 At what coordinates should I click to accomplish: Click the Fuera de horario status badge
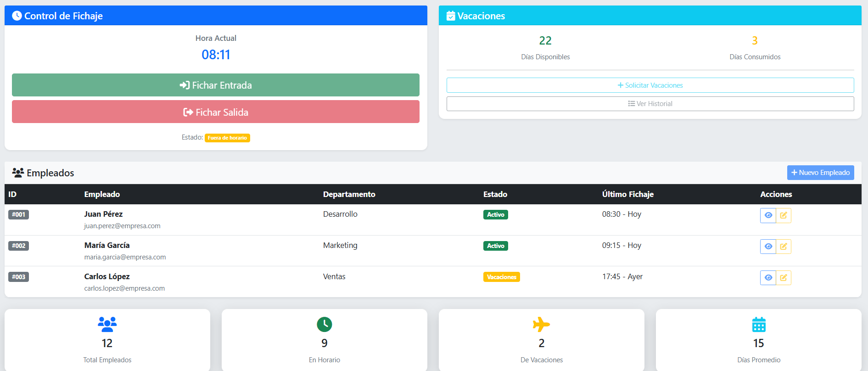(x=227, y=138)
